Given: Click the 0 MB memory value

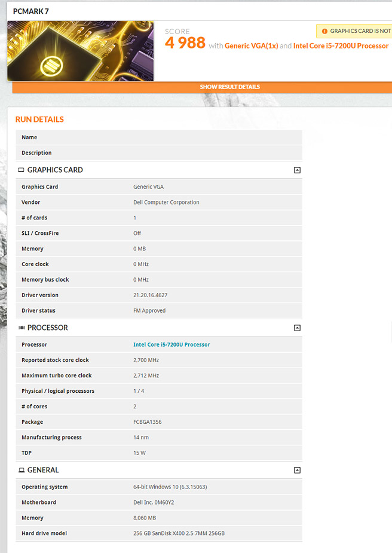Looking at the screenshot, I should (x=140, y=249).
